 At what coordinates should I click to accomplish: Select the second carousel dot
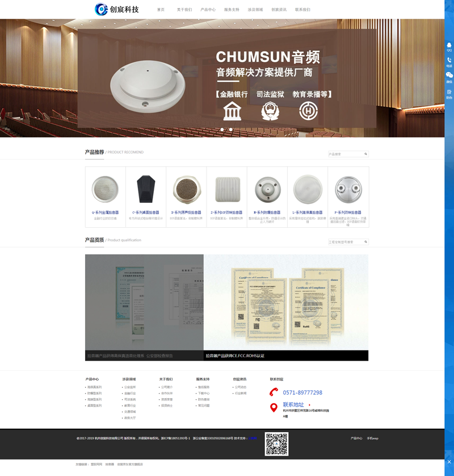tap(231, 130)
